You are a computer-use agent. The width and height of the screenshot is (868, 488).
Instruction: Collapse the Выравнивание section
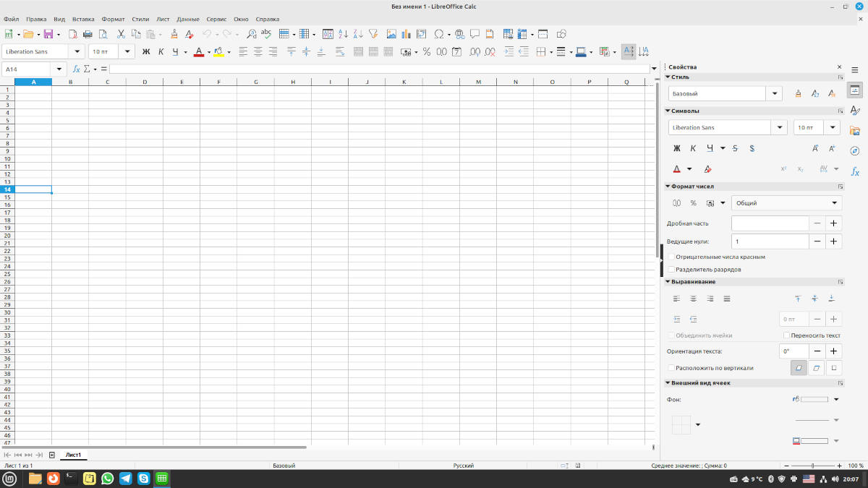click(x=668, y=282)
